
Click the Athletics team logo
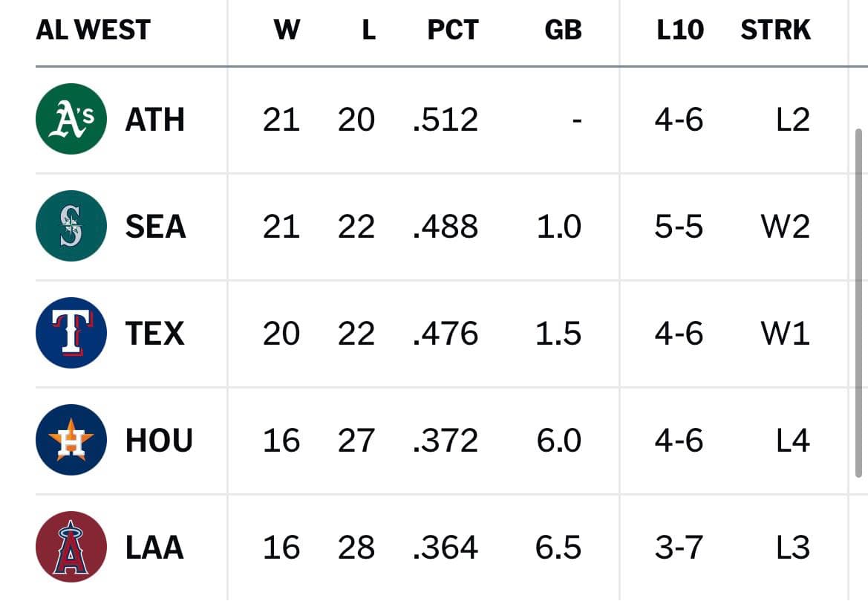click(71, 119)
